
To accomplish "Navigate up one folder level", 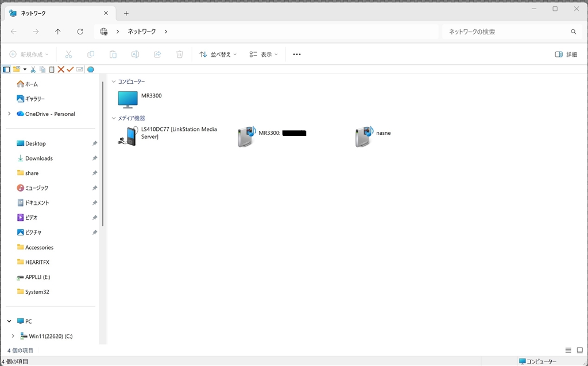I will pos(58,32).
